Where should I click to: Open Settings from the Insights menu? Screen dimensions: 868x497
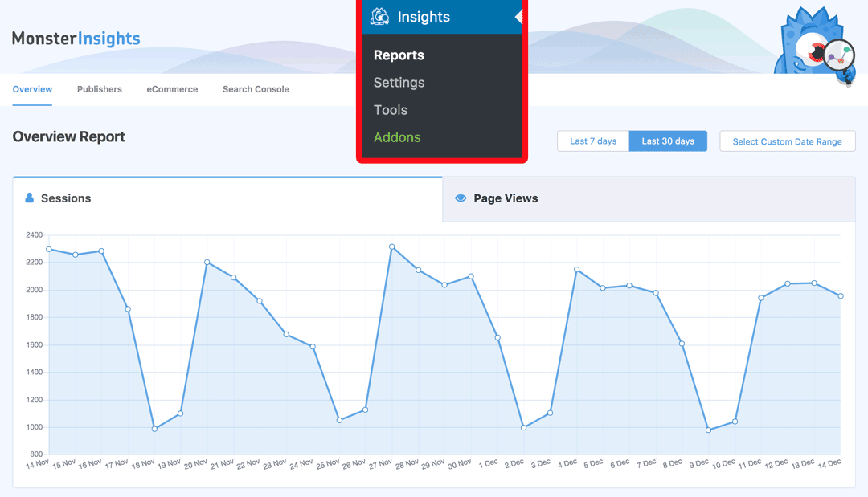point(399,82)
